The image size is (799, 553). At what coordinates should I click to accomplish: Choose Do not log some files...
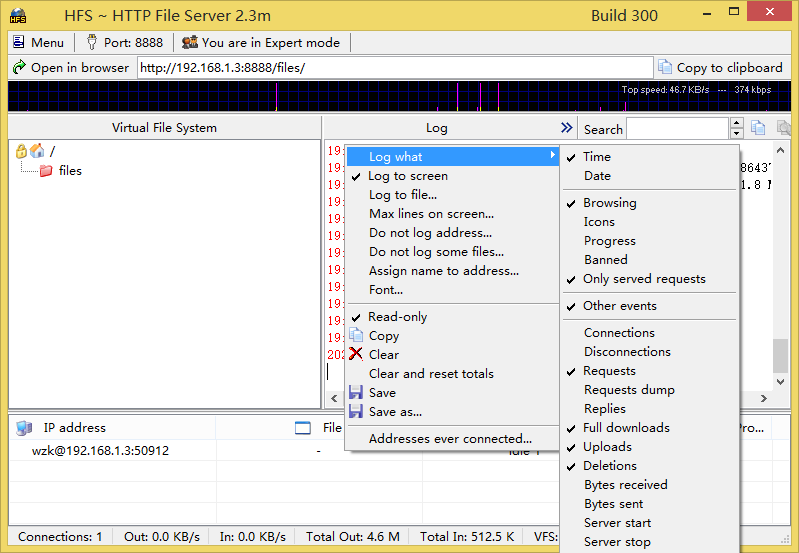[x=452, y=252]
